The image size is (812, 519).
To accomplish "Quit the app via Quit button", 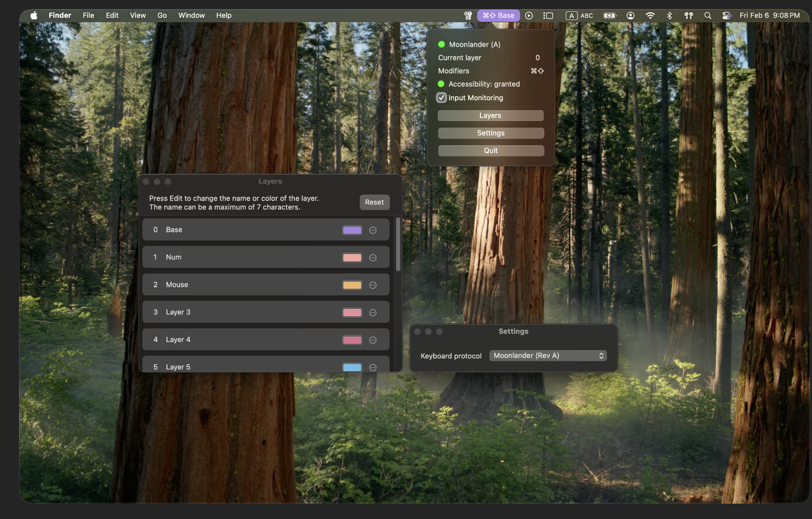I will [491, 151].
